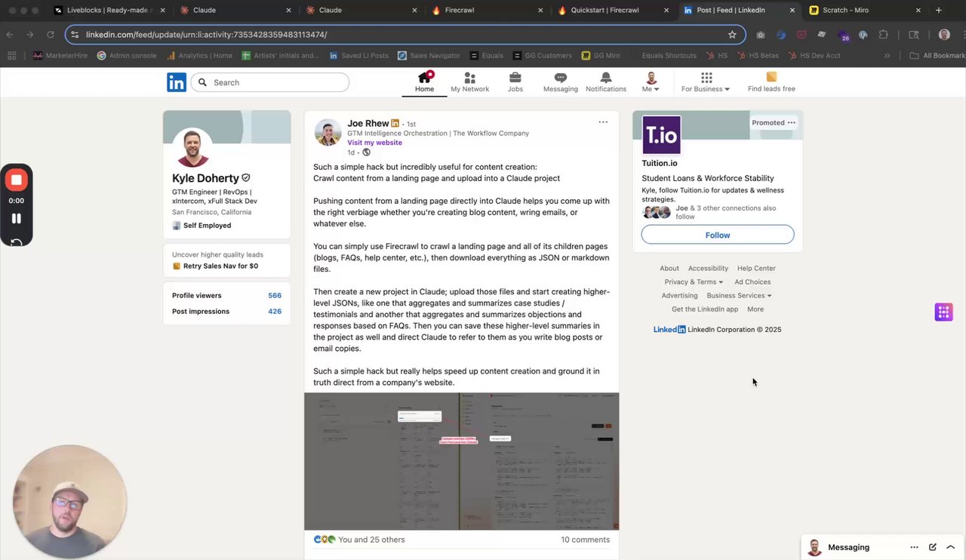Screen dimensions: 966x560
Task: Open Joe Rhew's name link
Action: tap(368, 123)
